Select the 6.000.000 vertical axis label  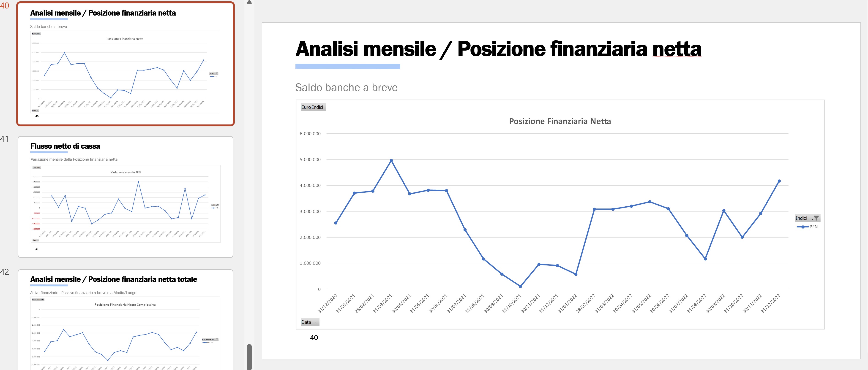pyautogui.click(x=310, y=134)
